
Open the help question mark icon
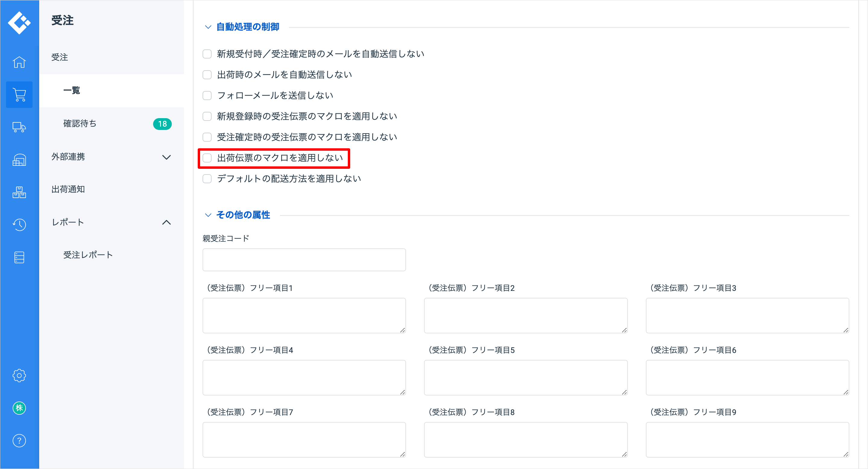(x=19, y=441)
